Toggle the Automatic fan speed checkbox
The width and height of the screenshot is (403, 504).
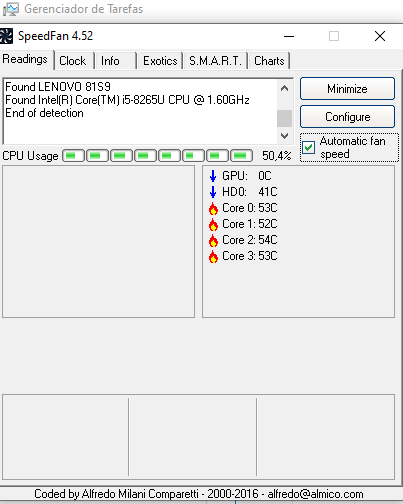click(308, 147)
